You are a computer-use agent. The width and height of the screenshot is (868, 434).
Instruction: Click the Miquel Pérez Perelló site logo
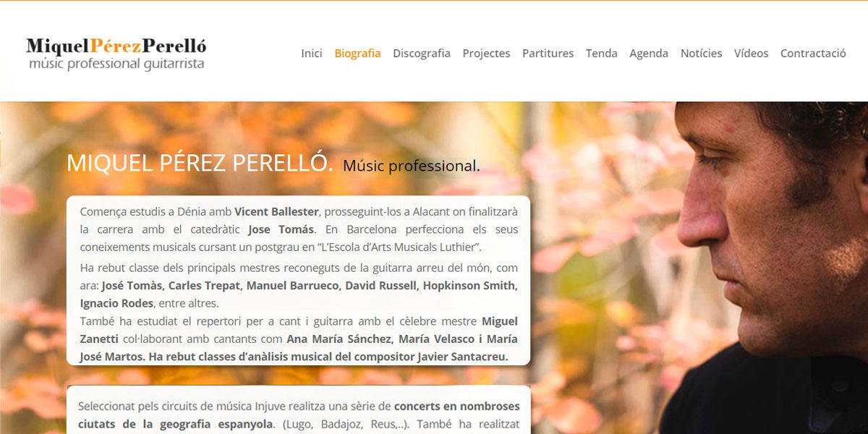(116, 54)
